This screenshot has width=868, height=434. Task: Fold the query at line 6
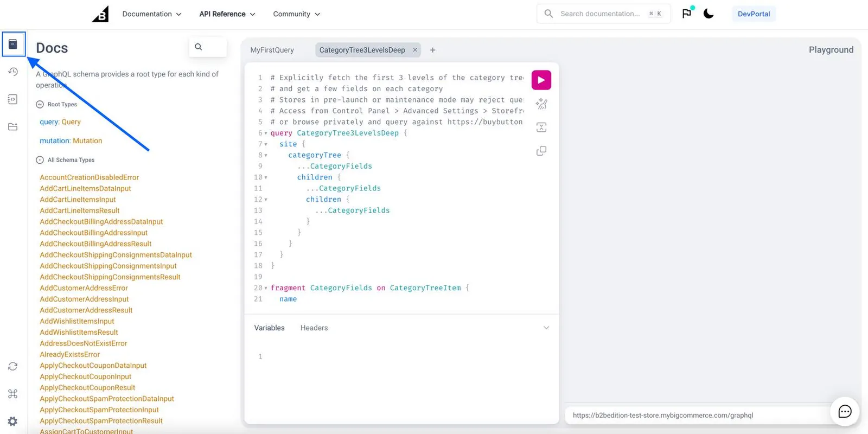click(x=266, y=133)
